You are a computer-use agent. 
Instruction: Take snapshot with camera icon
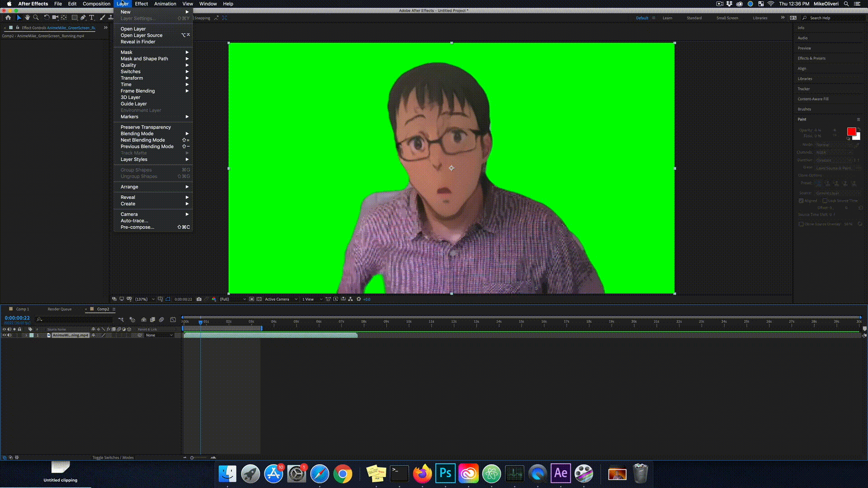point(199,299)
